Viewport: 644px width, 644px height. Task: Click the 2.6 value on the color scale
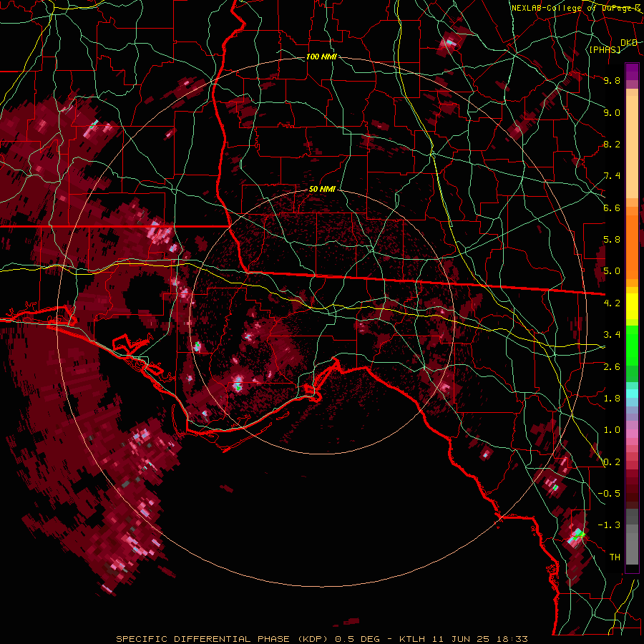pos(612,367)
